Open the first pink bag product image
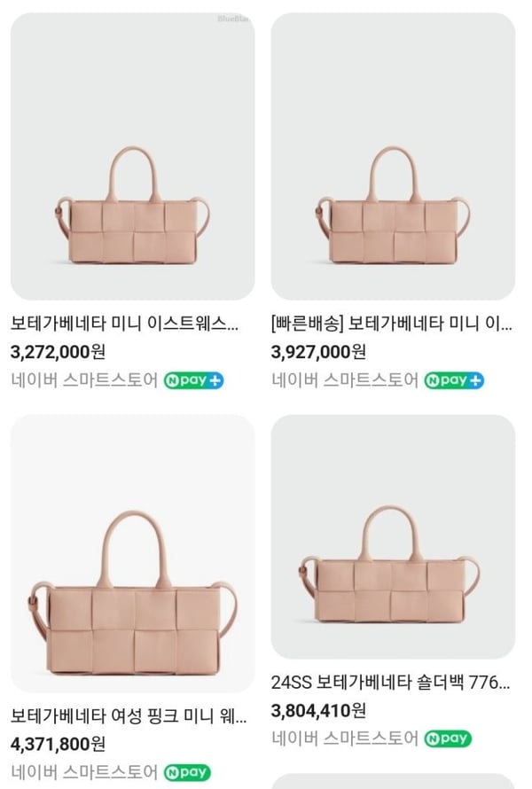The image size is (532, 789). point(132,157)
